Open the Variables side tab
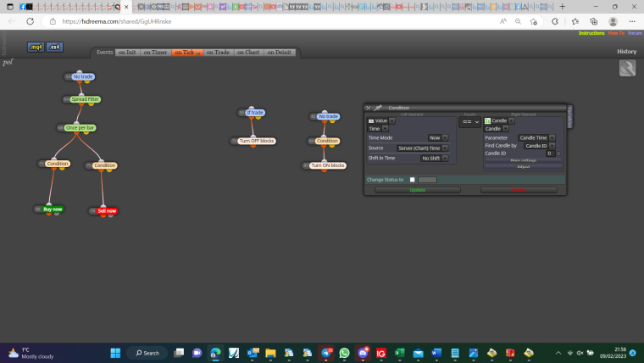 (x=569, y=117)
